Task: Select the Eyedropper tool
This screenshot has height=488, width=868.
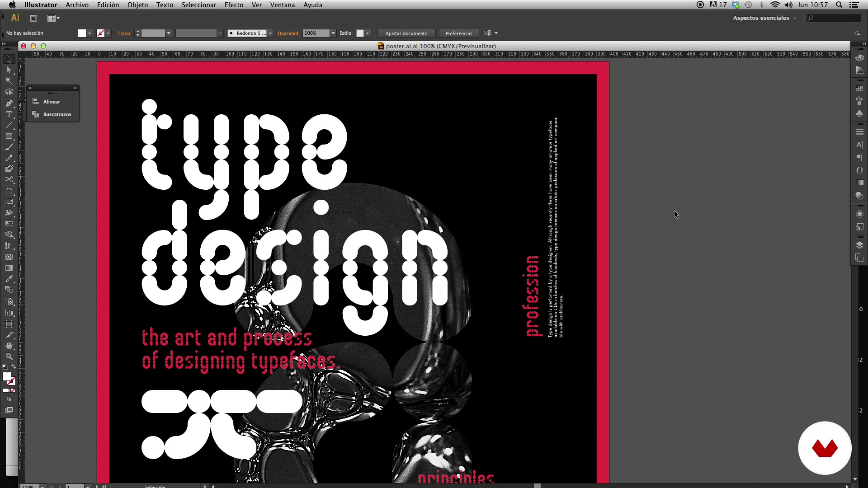Action: pyautogui.click(x=9, y=279)
